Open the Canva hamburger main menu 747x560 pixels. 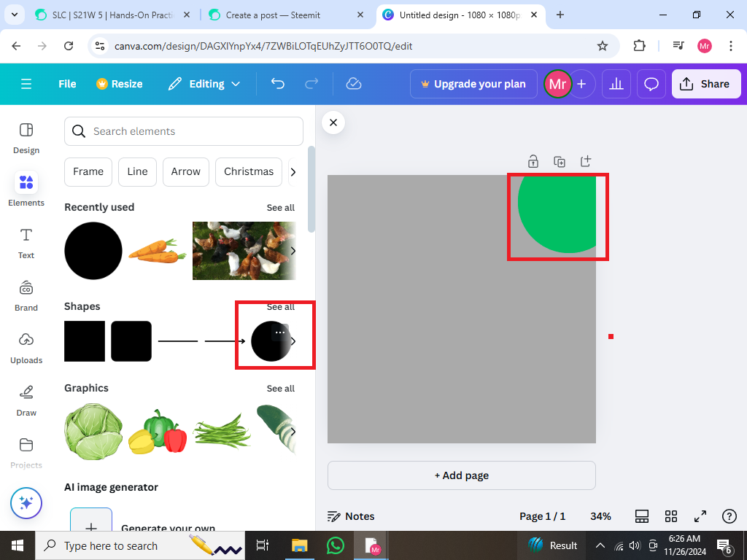tap(26, 84)
